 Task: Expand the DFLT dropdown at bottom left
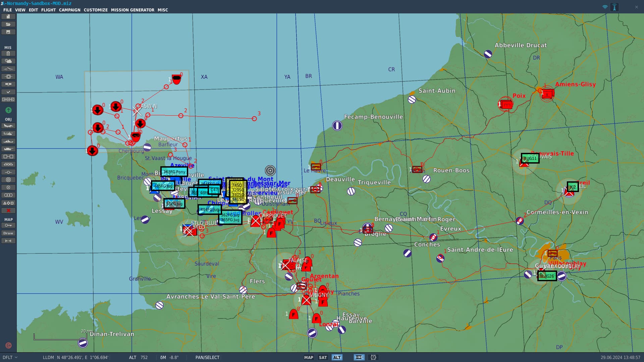click(x=10, y=358)
